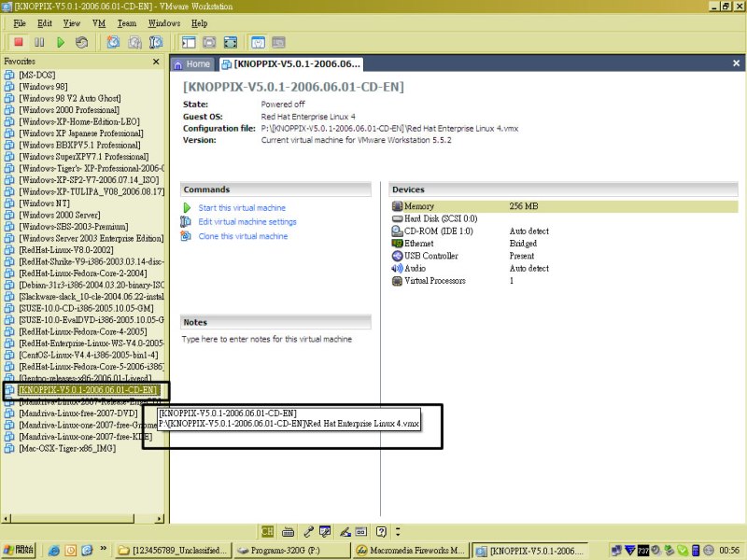Switch to Macromedia Fireworks taskbar button
Viewport: 747px width, 560px height.
pyautogui.click(x=410, y=551)
